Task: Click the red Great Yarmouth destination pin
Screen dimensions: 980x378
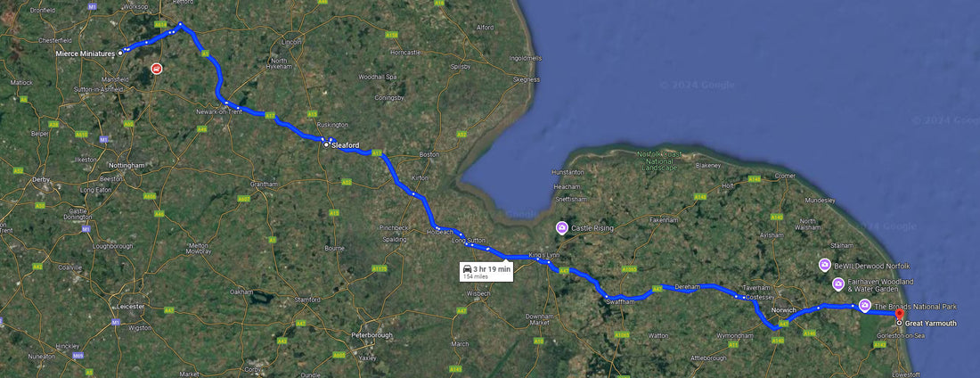Action: [x=899, y=314]
